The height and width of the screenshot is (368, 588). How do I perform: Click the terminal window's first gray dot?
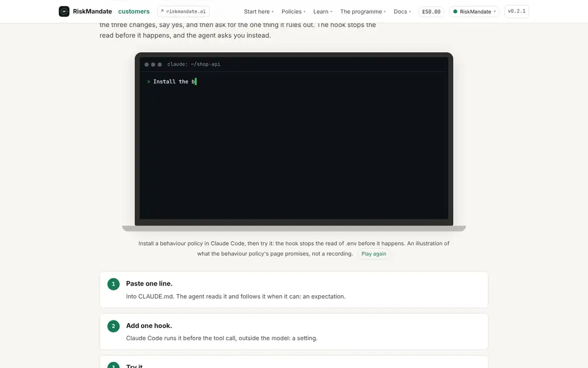(146, 65)
